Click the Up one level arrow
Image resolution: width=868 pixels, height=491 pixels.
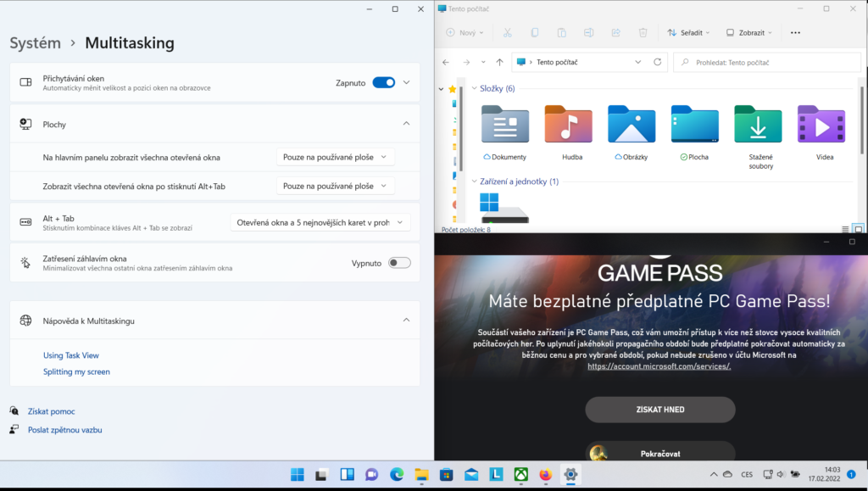pos(500,63)
